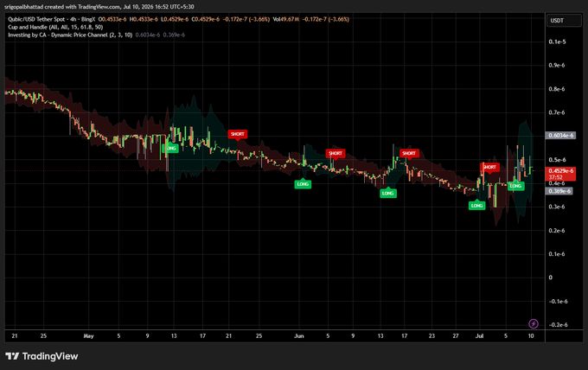Click the Vol 49.67M volume readout
This screenshot has width=588, height=370.
(x=285, y=19)
